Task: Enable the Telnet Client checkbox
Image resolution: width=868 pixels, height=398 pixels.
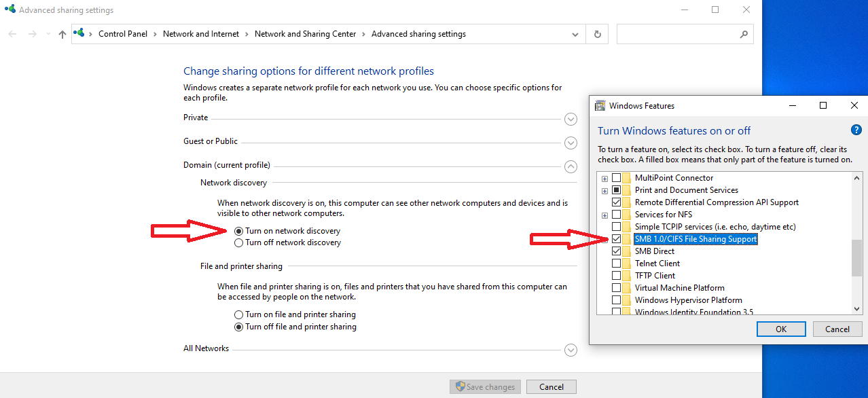Action: pyautogui.click(x=616, y=264)
